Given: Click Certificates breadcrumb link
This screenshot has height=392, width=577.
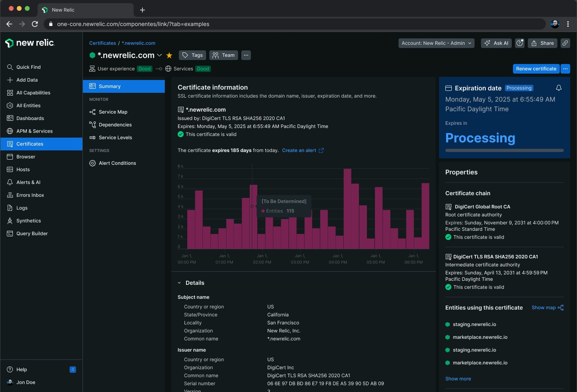Looking at the screenshot, I should [102, 43].
